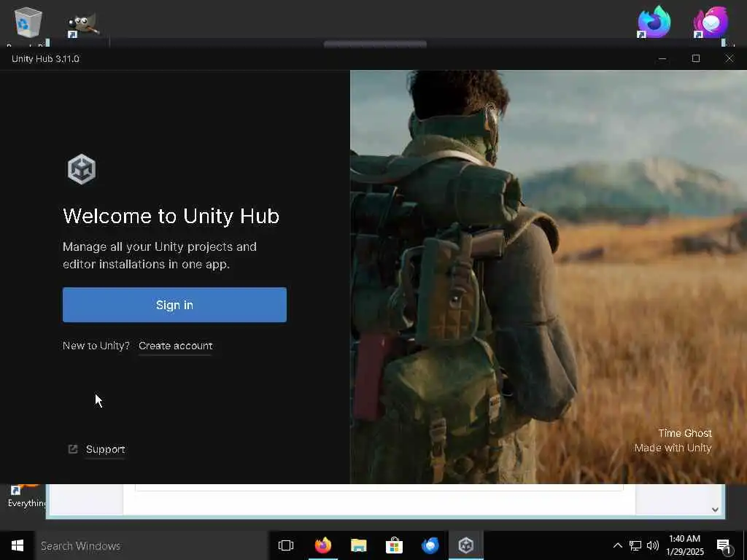Image resolution: width=747 pixels, height=560 pixels.
Task: Open Microsoft Store from the taskbar
Action: click(x=394, y=545)
